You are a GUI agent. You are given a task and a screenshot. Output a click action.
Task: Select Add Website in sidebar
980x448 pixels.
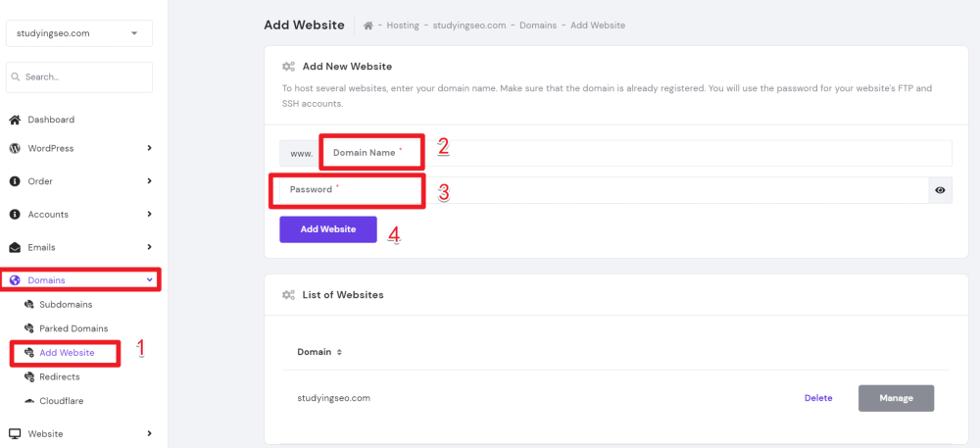(67, 353)
